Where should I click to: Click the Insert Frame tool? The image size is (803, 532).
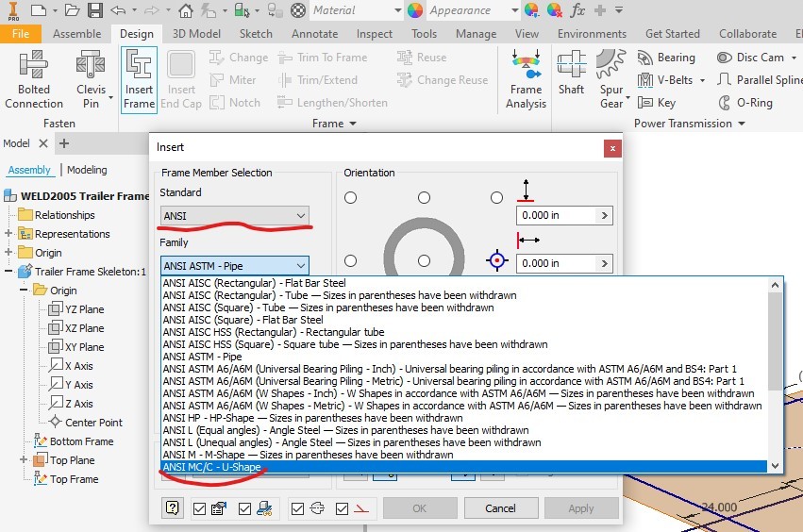pos(139,79)
